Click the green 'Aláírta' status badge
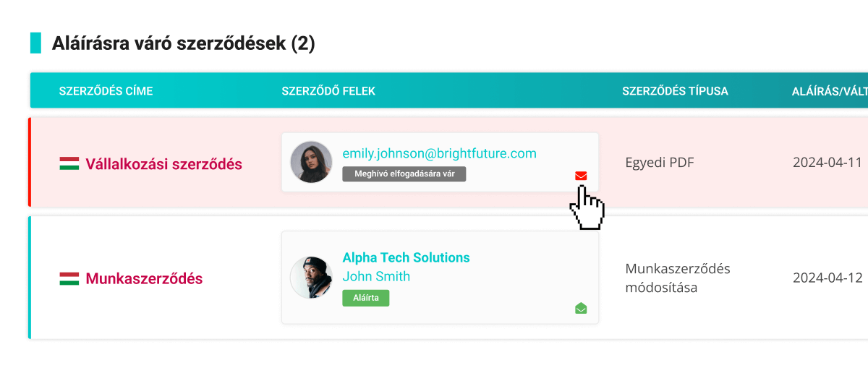The height and width of the screenshot is (373, 868). [x=365, y=298]
